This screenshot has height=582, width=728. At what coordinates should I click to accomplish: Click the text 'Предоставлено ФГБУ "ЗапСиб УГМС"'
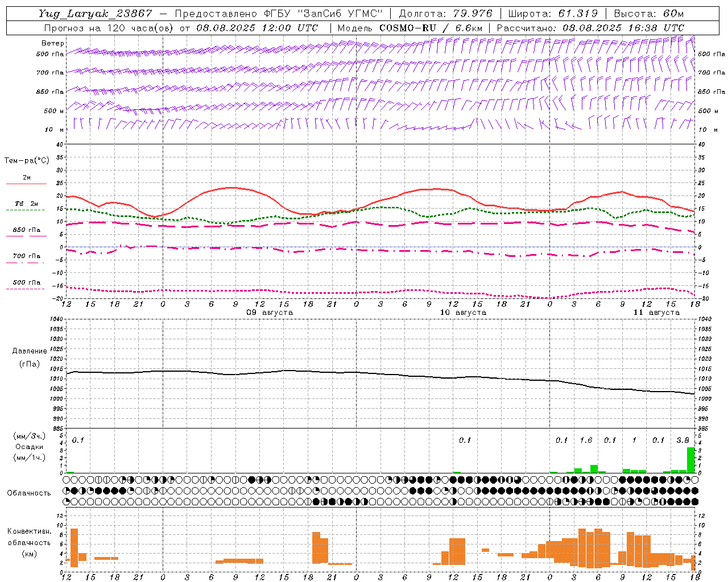click(279, 14)
